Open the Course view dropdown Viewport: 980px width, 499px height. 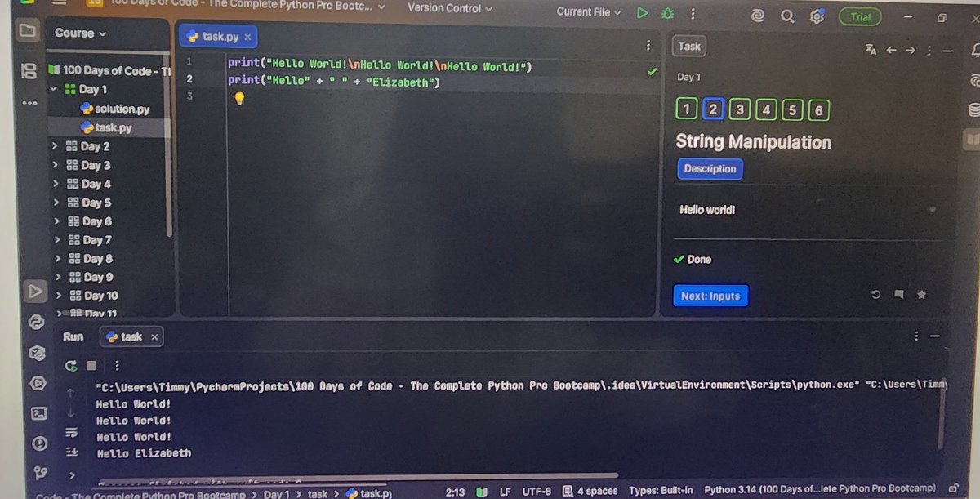(x=80, y=33)
